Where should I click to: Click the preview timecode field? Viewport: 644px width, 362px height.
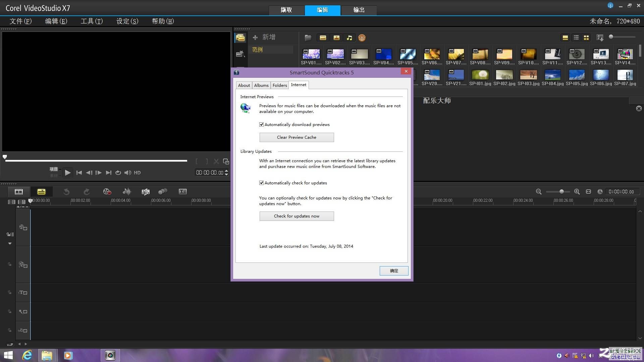click(x=210, y=173)
